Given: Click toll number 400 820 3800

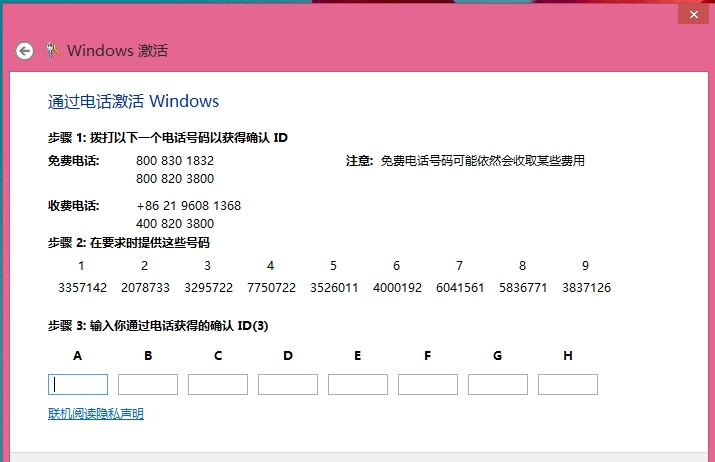Looking at the screenshot, I should coord(175,223).
